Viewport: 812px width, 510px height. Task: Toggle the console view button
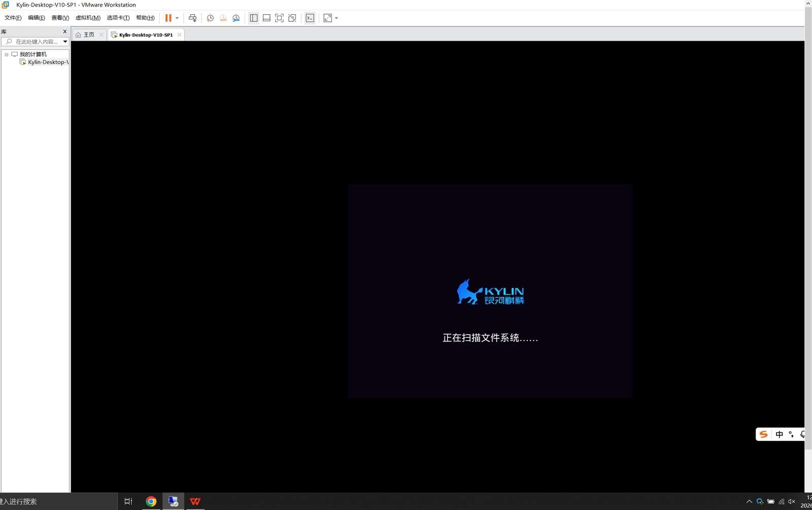[x=310, y=18]
